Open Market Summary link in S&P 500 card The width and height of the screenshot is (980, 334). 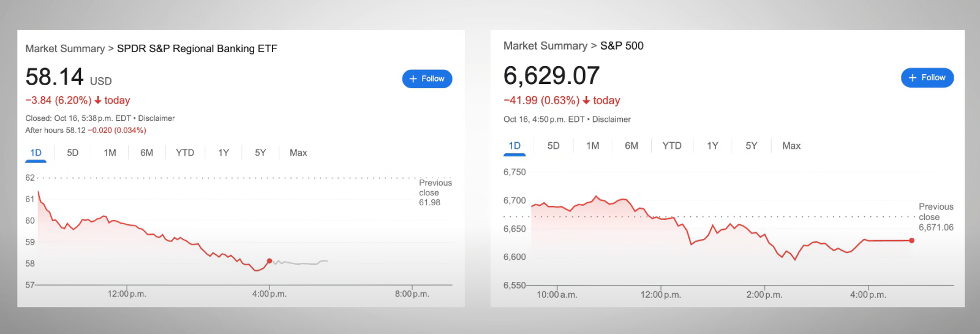[545, 46]
